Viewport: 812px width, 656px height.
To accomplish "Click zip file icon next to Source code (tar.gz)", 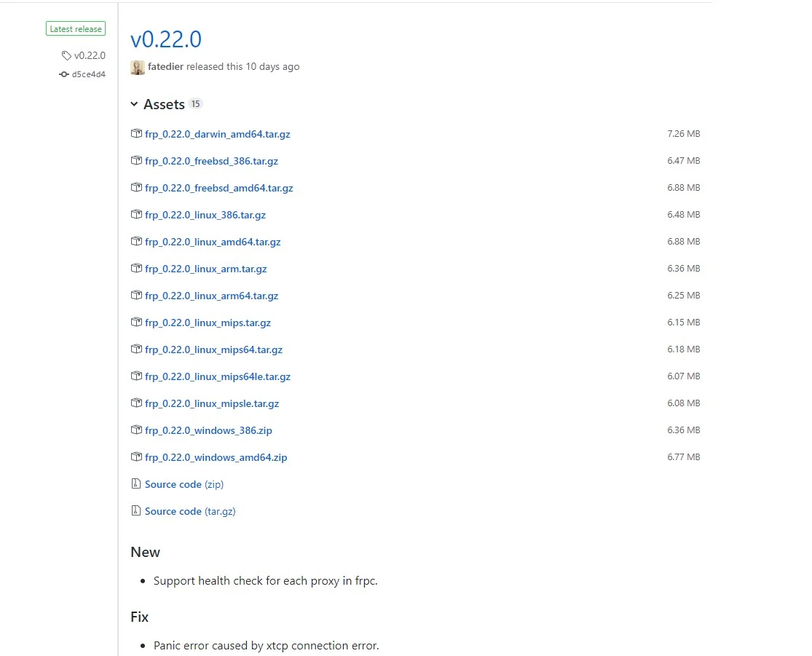I will pos(135,510).
